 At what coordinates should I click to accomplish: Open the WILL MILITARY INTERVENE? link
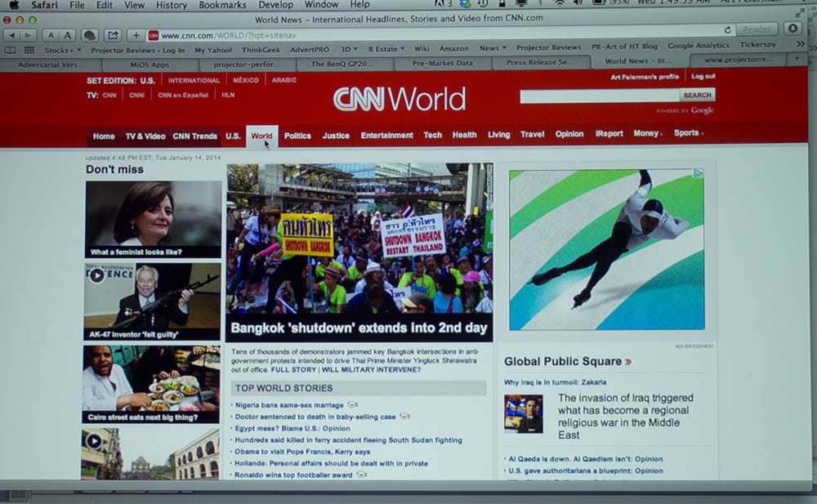(x=371, y=369)
